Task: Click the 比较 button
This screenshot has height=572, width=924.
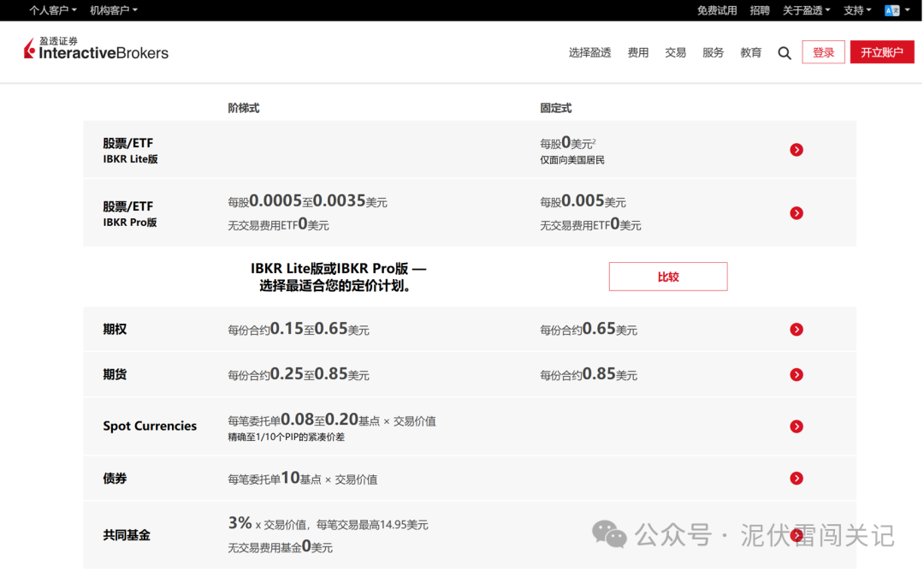Action: pos(668,277)
